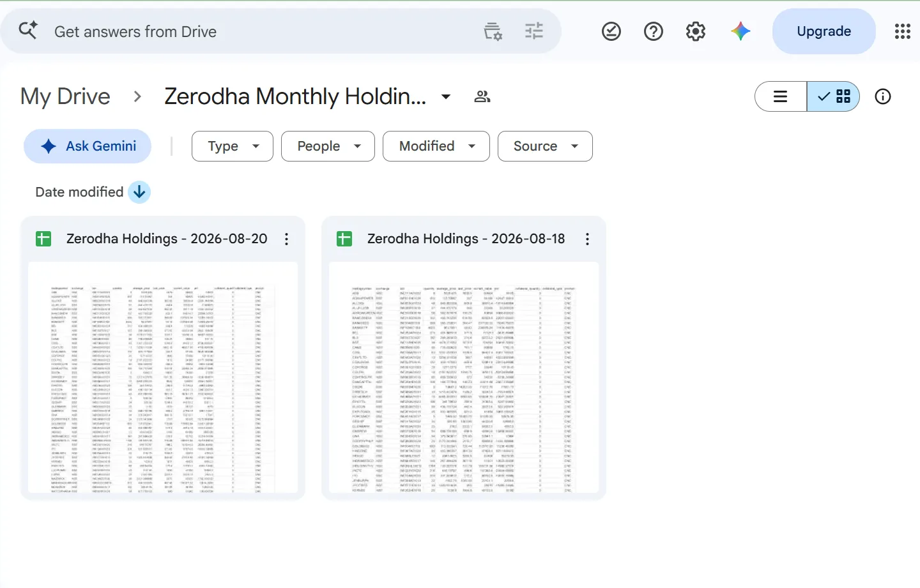Reverse sort direction arrow next to Date modified
Viewport: 920px width, 588px height.
tap(139, 192)
